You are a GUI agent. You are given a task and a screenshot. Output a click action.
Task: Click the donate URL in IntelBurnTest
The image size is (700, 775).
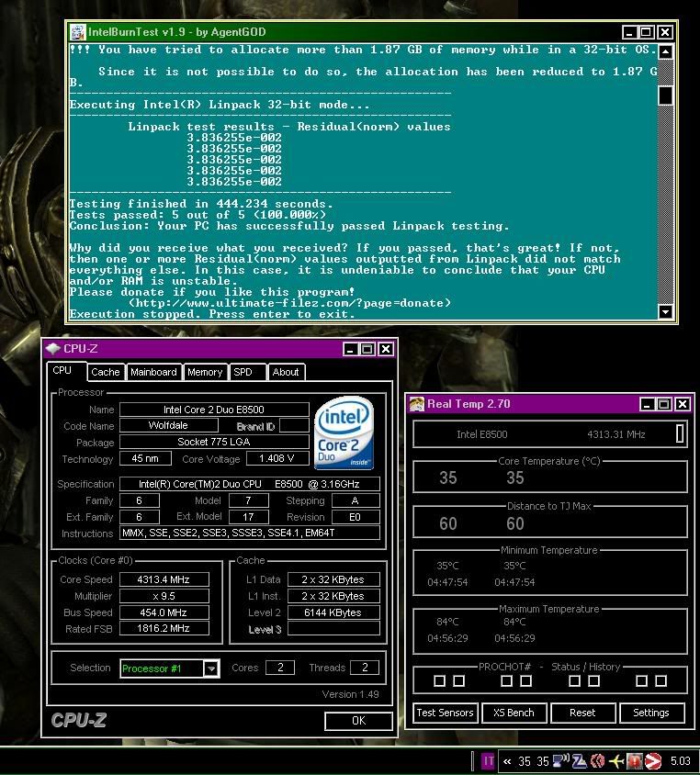pos(289,302)
